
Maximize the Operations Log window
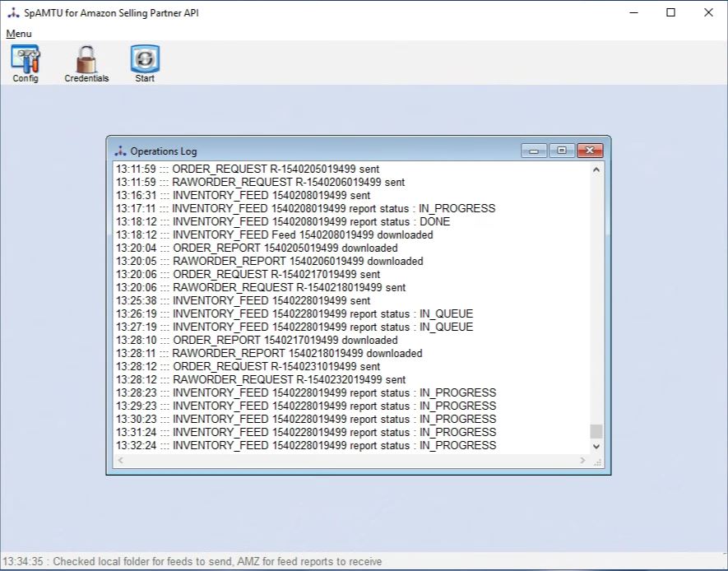coord(561,151)
